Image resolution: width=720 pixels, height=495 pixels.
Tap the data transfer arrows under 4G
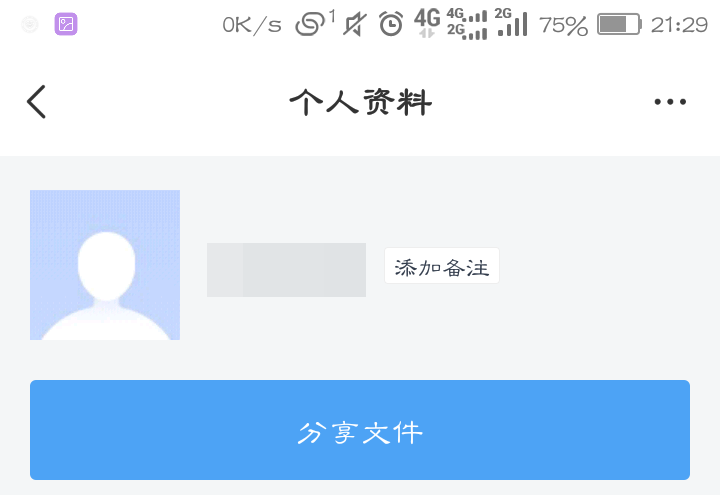[x=427, y=34]
